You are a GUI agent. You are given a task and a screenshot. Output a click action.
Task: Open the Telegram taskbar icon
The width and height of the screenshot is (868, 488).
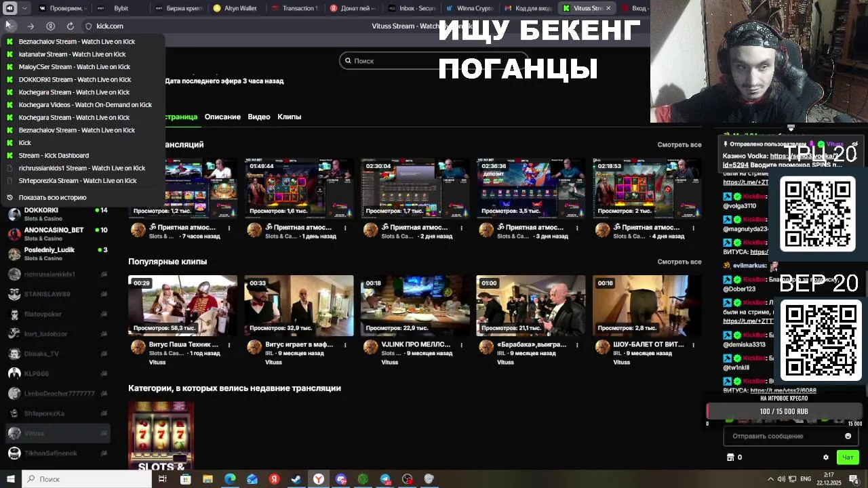point(385,479)
